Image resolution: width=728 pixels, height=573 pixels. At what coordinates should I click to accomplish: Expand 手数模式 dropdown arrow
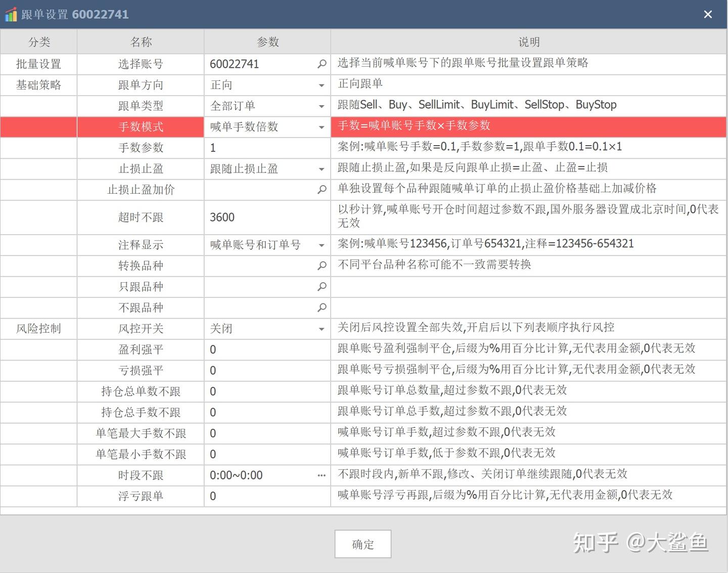click(322, 127)
